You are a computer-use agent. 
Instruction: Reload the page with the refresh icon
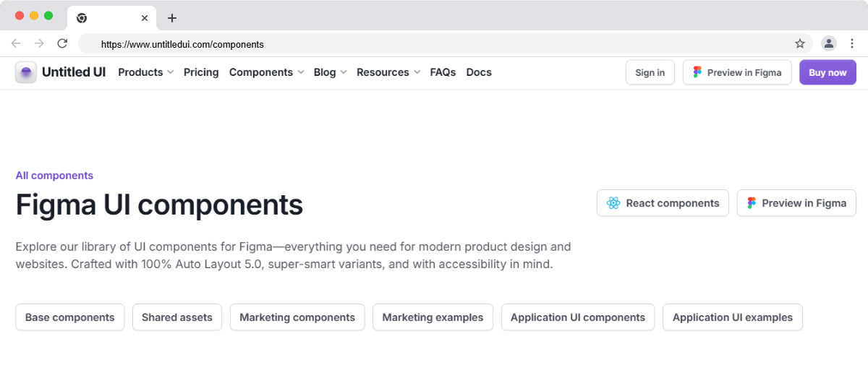(62, 43)
